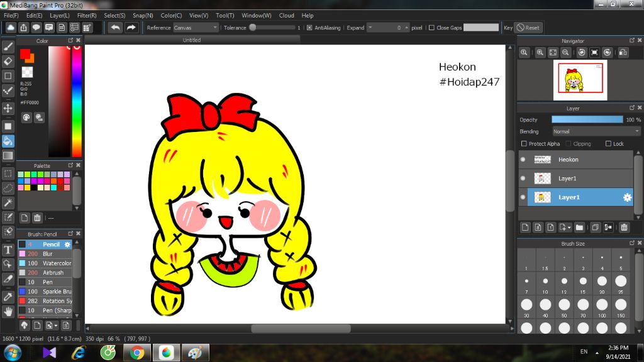Zoom in using Navigator zoom-in icon
Screen dimensions: 644x362
tap(540, 53)
